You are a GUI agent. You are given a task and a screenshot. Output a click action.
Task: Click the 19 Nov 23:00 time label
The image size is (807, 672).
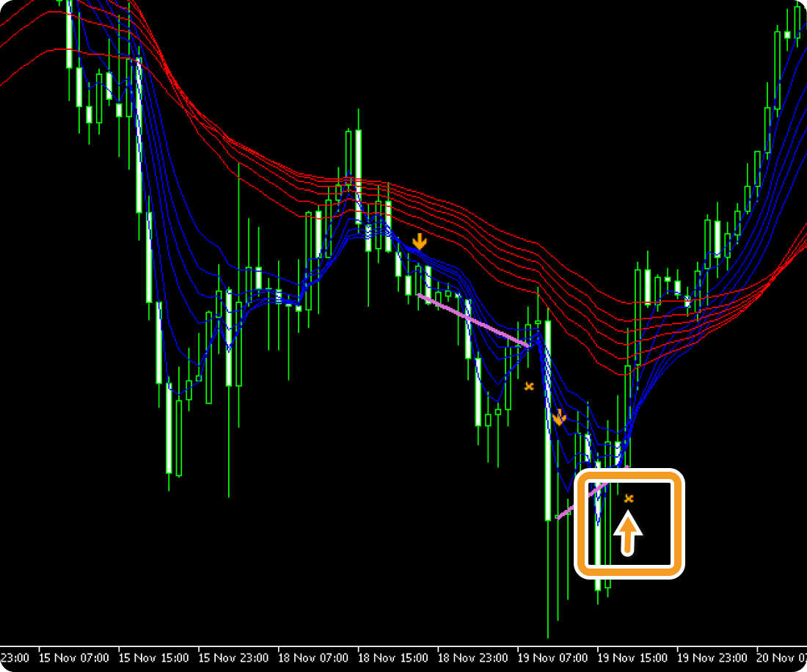tap(714, 657)
